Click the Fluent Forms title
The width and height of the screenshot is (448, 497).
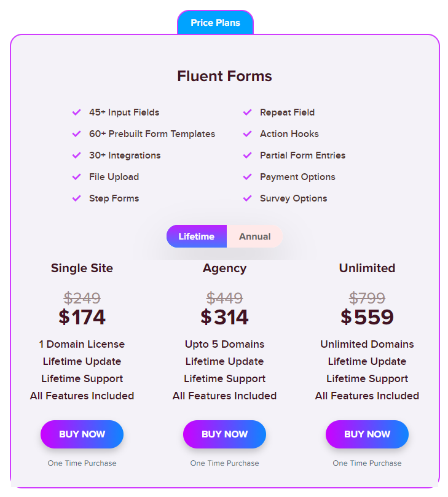pyautogui.click(x=224, y=76)
